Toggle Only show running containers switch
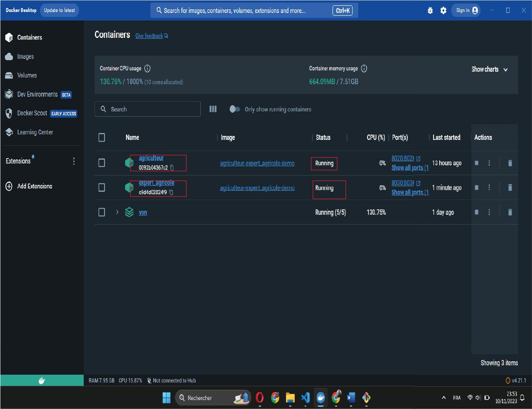The width and height of the screenshot is (532, 409). tap(235, 109)
